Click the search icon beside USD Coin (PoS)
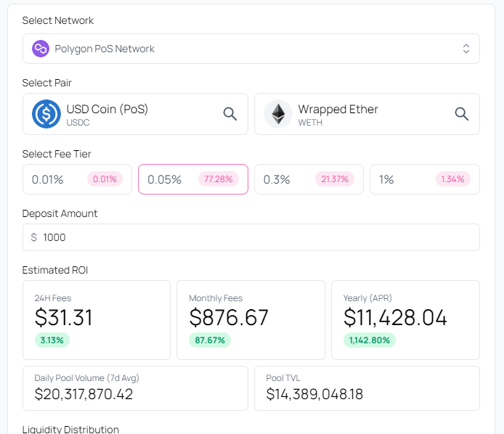 click(229, 114)
